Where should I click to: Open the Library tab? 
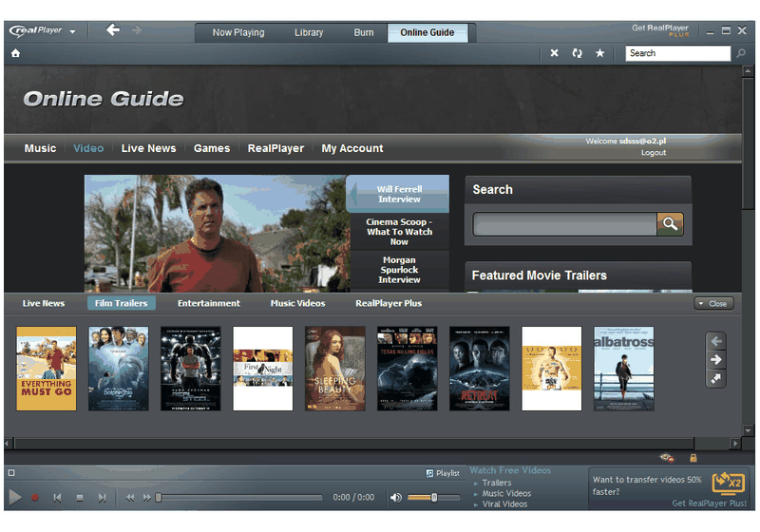309,32
